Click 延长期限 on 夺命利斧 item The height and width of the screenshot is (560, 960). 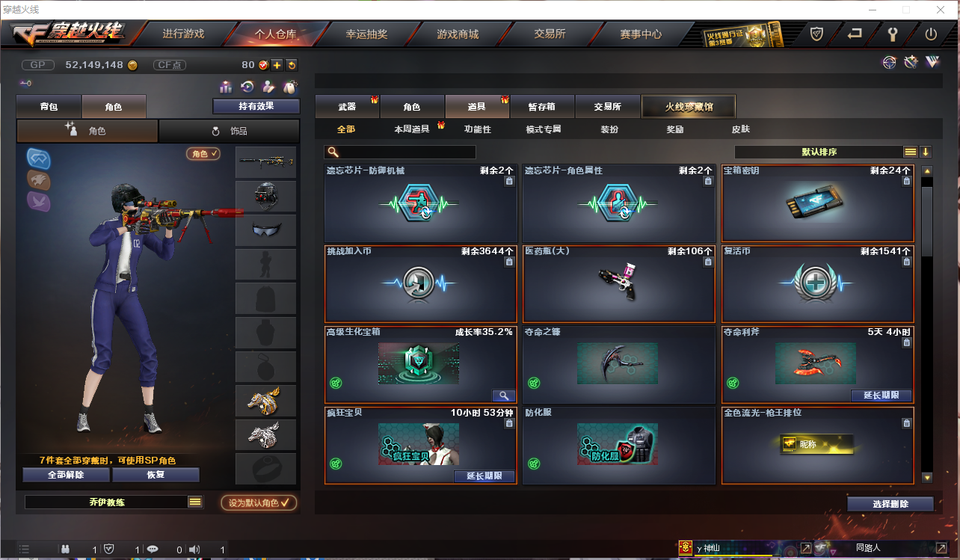click(881, 396)
